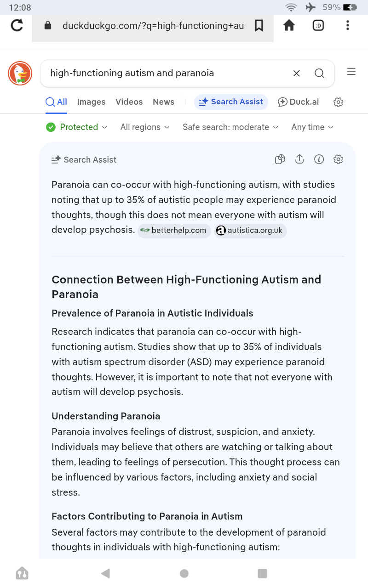
Task: Change Safe search: moderate dropdown
Action: tap(230, 127)
